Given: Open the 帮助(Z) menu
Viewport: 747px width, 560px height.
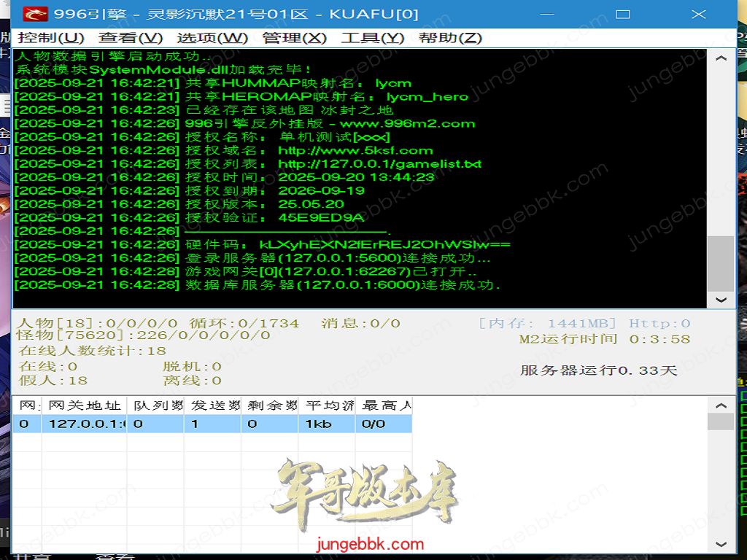Looking at the screenshot, I should pyautogui.click(x=450, y=38).
